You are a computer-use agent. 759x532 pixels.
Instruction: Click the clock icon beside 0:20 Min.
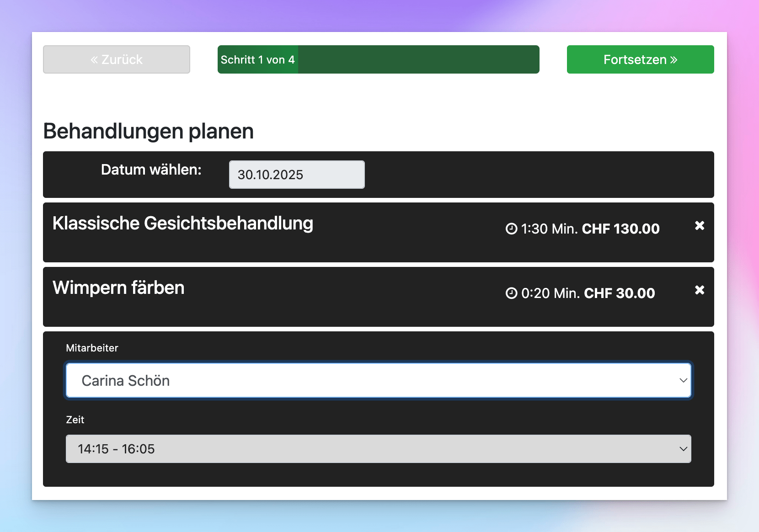511,293
